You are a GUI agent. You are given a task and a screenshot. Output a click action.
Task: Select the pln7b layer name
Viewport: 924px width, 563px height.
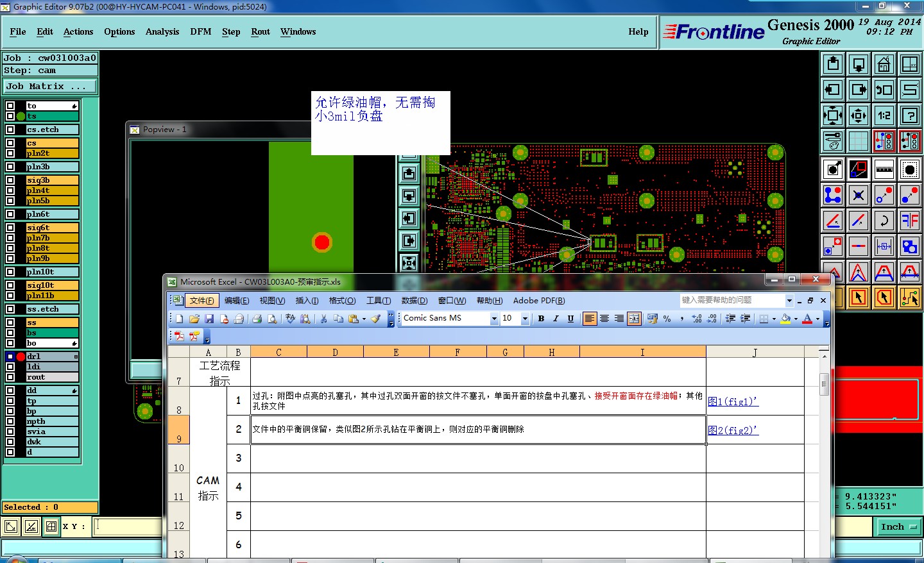(53, 238)
